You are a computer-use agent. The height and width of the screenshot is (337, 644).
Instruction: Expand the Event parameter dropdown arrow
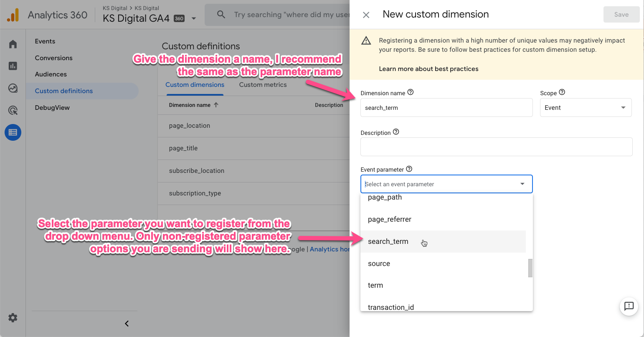click(x=522, y=184)
